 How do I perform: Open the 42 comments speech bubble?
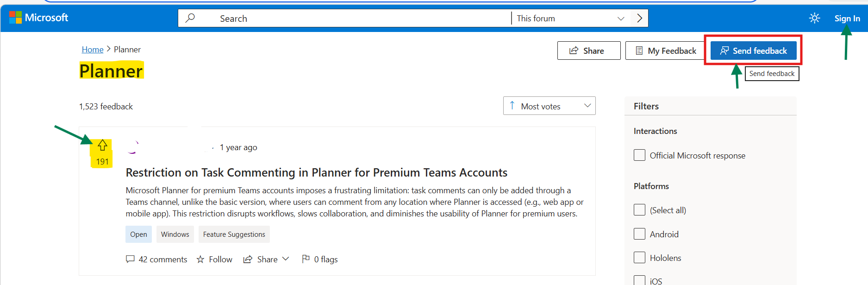130,259
